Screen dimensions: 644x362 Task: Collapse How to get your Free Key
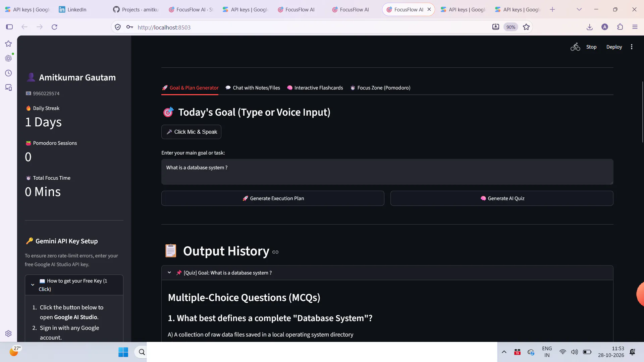74,285
